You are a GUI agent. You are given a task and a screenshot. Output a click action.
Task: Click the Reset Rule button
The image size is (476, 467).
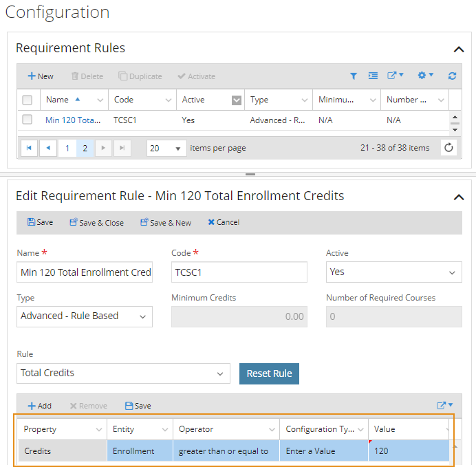269,373
